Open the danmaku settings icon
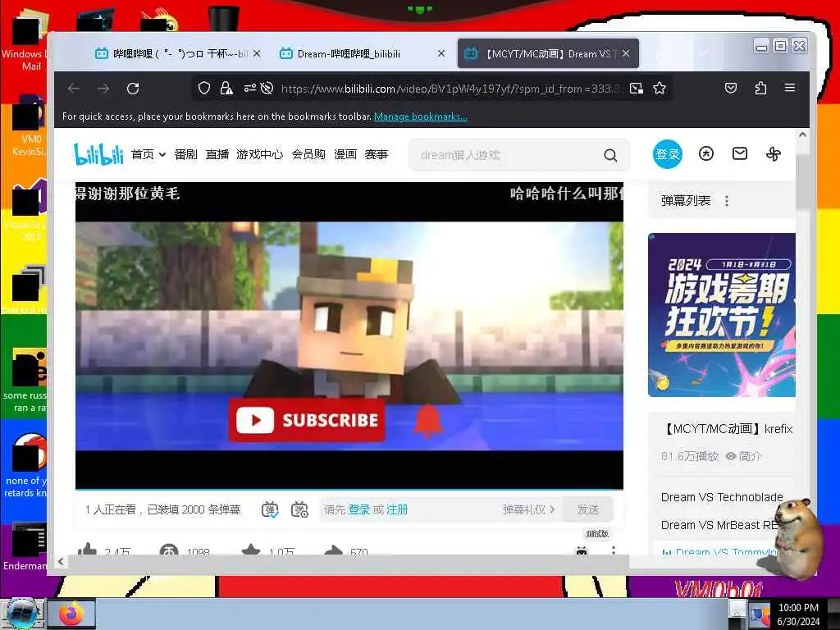Viewport: 840px width, 630px height. (x=299, y=509)
